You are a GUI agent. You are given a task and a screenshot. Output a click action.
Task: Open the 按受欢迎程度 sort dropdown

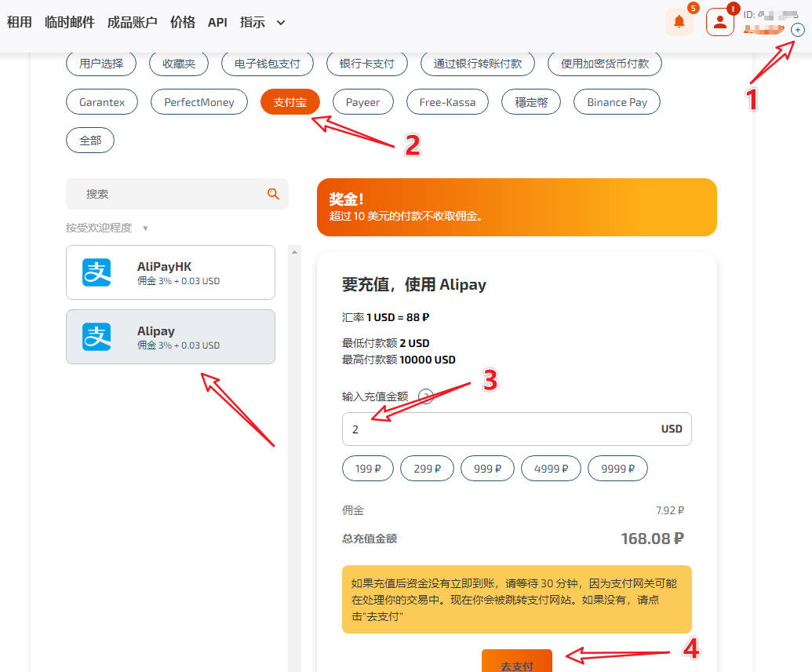click(107, 228)
